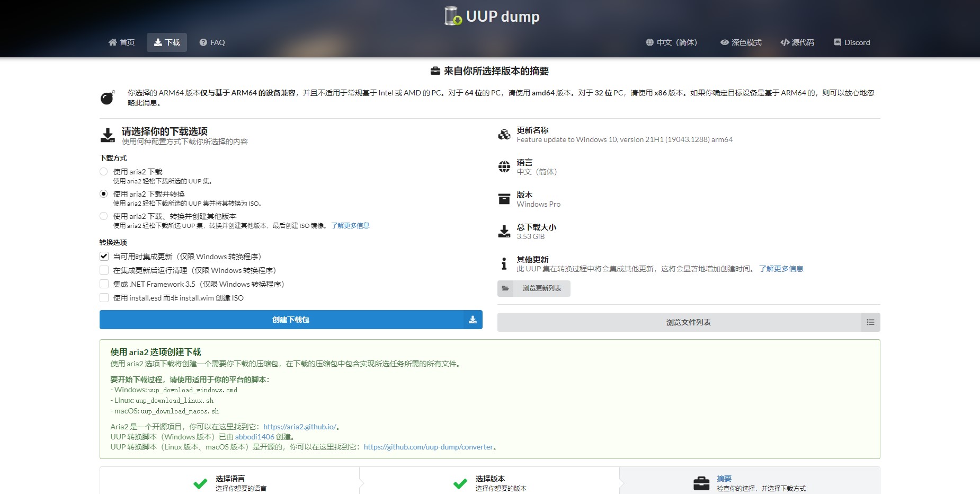Open the Discord link in navbar
The image size is (980, 494).
tap(852, 42)
